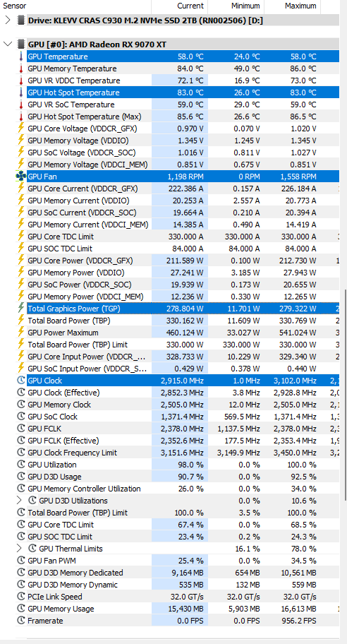Click the clock icon beside GPU SoC Clock
The image size is (347, 644).
[x=21, y=417]
